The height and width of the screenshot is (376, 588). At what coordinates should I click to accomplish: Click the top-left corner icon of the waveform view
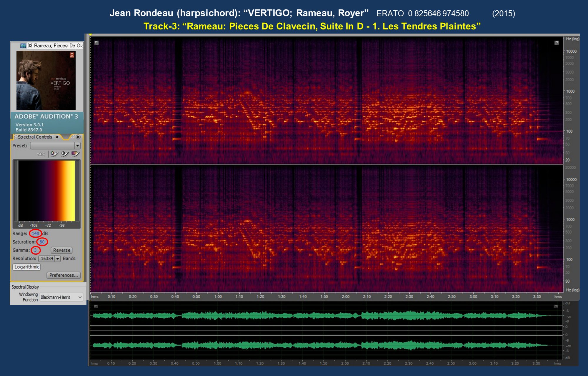(96, 307)
